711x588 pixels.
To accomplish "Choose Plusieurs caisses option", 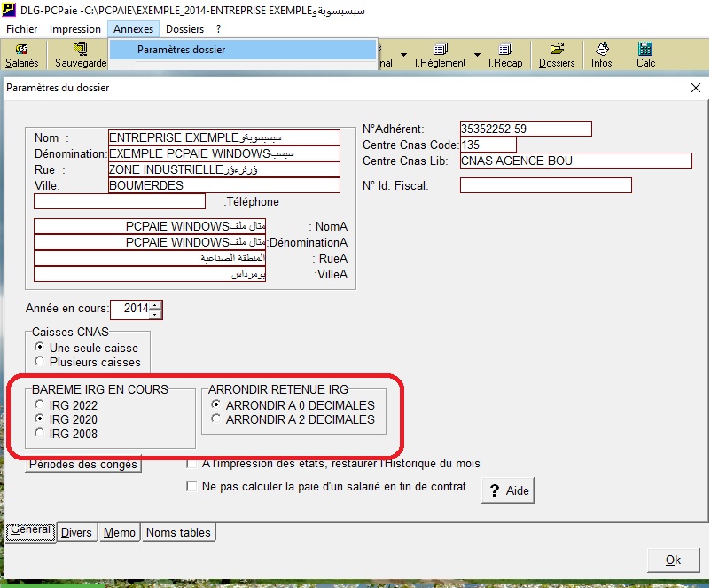I will click(39, 362).
